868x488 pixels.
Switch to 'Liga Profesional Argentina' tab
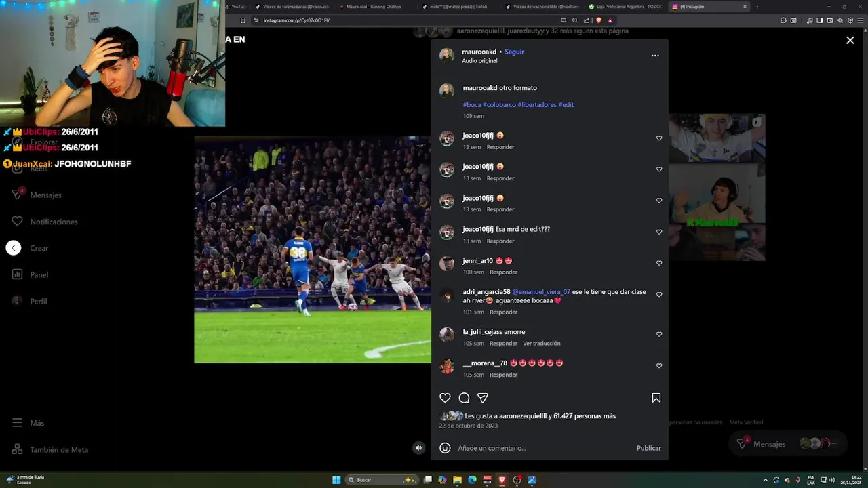pyautogui.click(x=624, y=7)
